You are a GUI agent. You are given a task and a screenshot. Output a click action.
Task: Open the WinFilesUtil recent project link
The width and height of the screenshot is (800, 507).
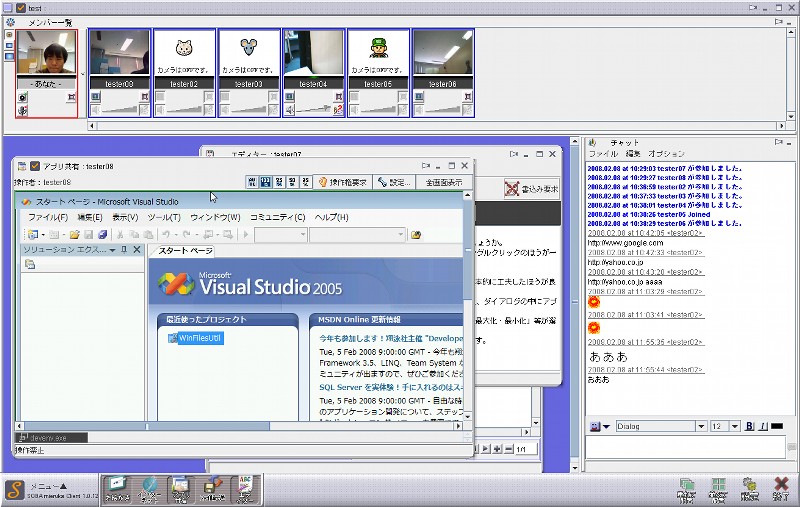pyautogui.click(x=199, y=338)
